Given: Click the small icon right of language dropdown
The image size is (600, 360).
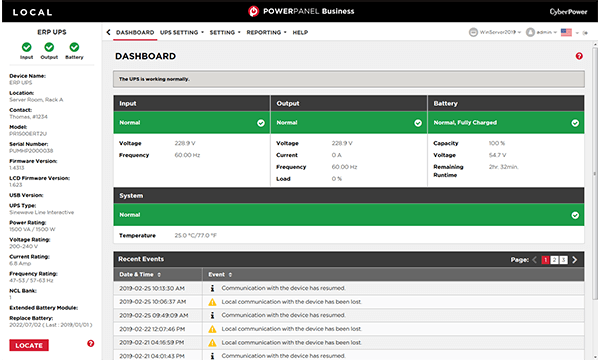Looking at the screenshot, I should tap(585, 33).
